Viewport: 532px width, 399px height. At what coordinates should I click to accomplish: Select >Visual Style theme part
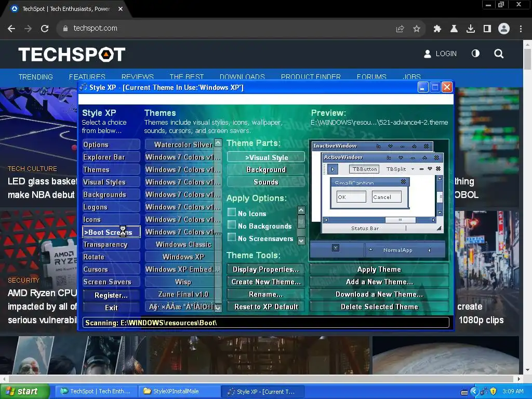click(266, 157)
